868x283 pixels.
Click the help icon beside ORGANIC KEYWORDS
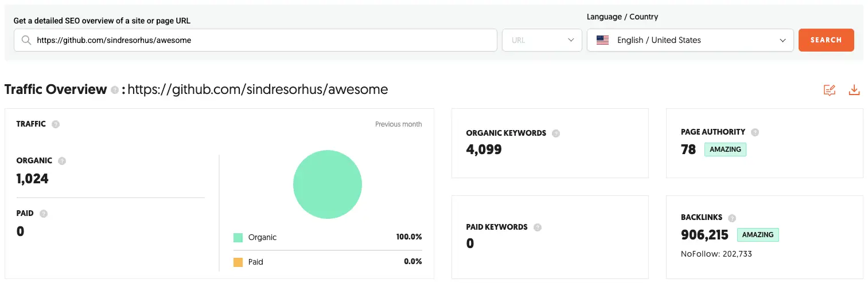(x=556, y=133)
